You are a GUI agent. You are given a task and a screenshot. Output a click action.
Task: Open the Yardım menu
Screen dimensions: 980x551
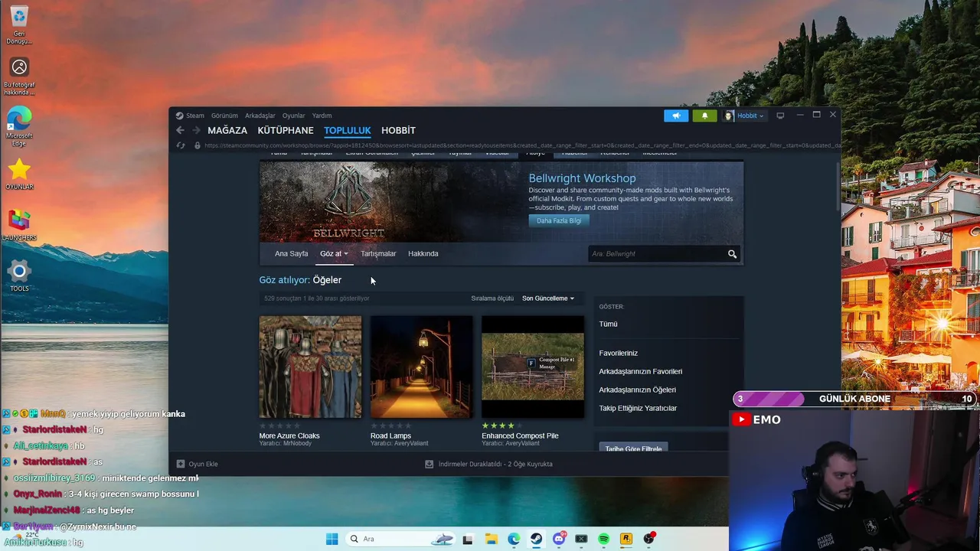(322, 116)
